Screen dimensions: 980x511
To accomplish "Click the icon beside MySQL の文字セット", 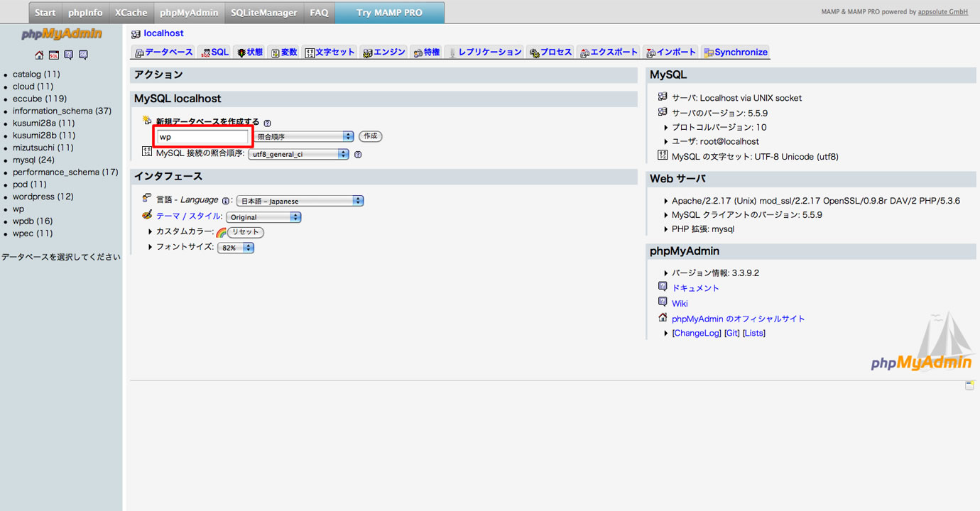I will (x=663, y=155).
